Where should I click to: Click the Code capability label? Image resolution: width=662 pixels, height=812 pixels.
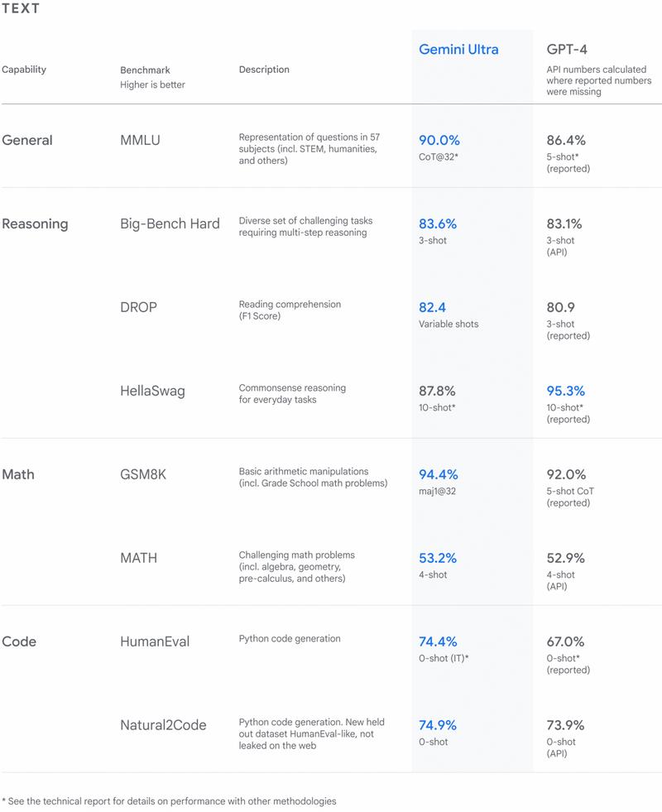pos(18,641)
